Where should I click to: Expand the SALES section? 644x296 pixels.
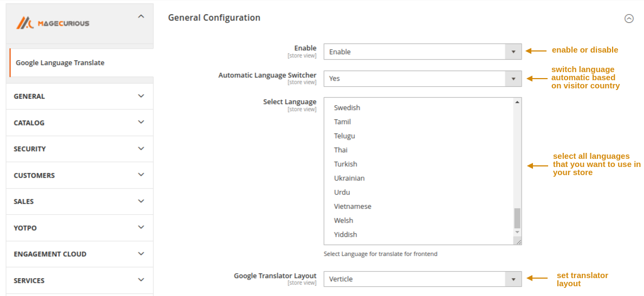pyautogui.click(x=80, y=202)
